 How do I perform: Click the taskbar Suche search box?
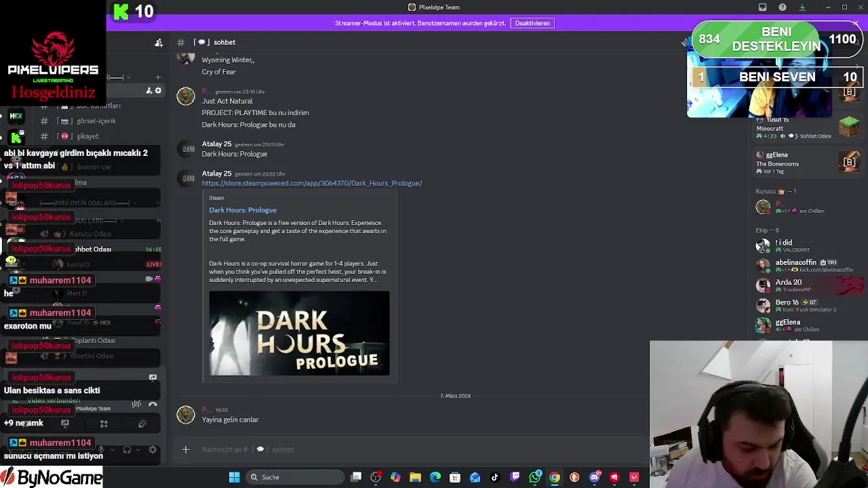294,477
